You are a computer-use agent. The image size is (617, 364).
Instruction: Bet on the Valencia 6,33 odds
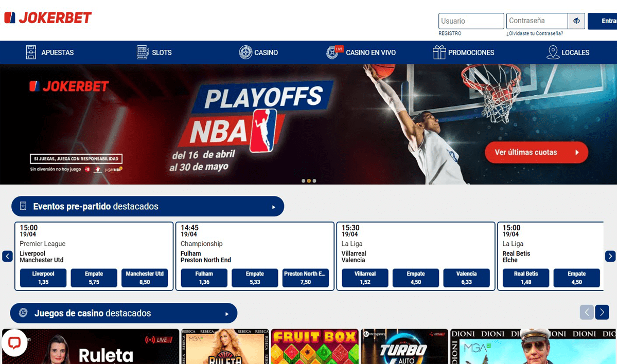pyautogui.click(x=466, y=278)
